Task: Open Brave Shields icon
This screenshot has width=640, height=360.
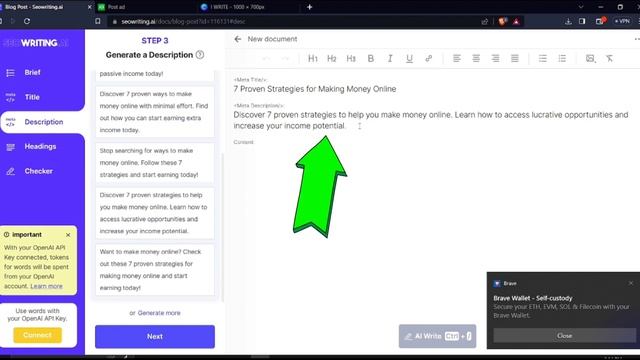Action: tap(502, 21)
